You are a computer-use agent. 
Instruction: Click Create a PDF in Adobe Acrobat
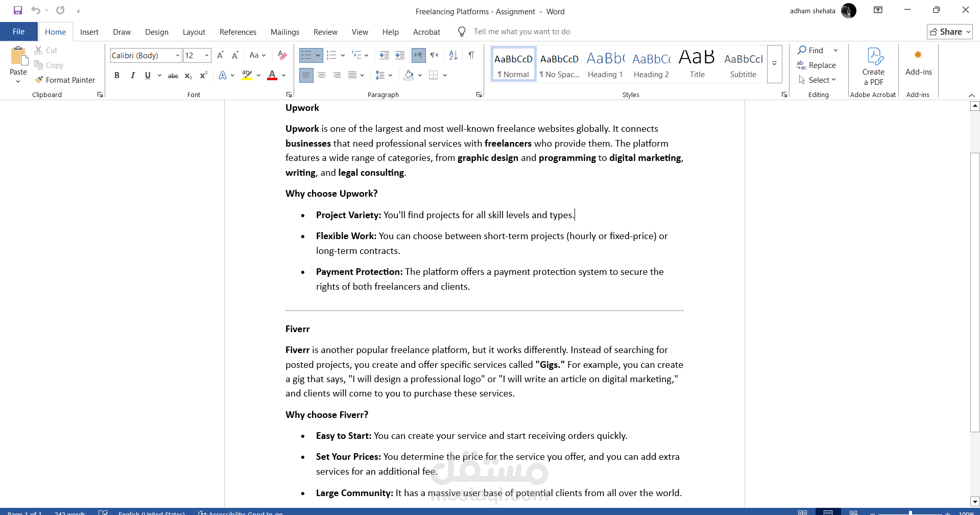click(873, 67)
